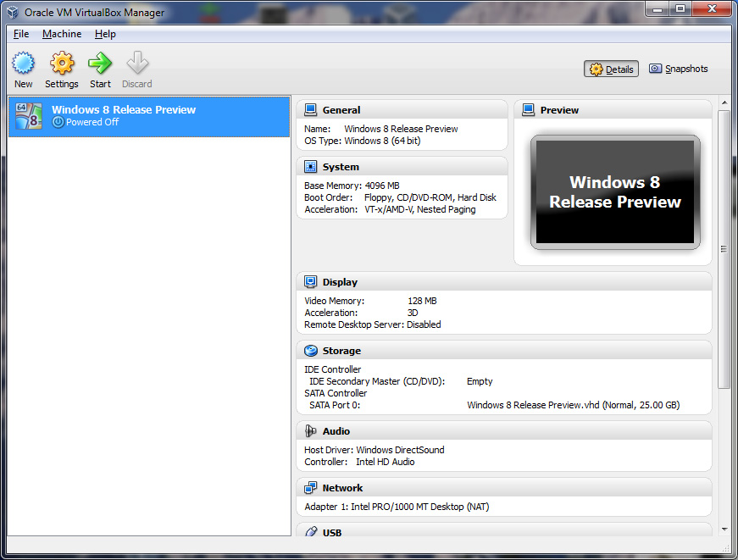Viewport: 738px width, 560px height.
Task: Open the Settings gear icon in the toolbar
Action: (x=62, y=63)
